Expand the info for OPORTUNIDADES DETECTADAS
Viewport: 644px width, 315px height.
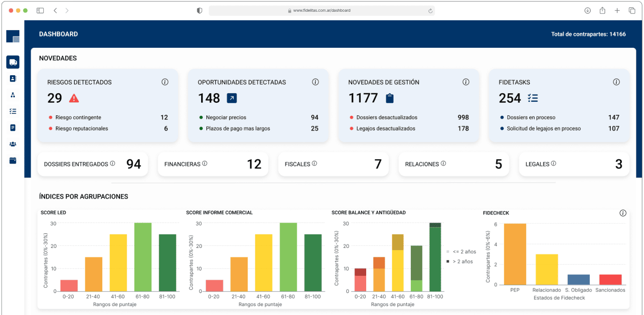pos(315,82)
